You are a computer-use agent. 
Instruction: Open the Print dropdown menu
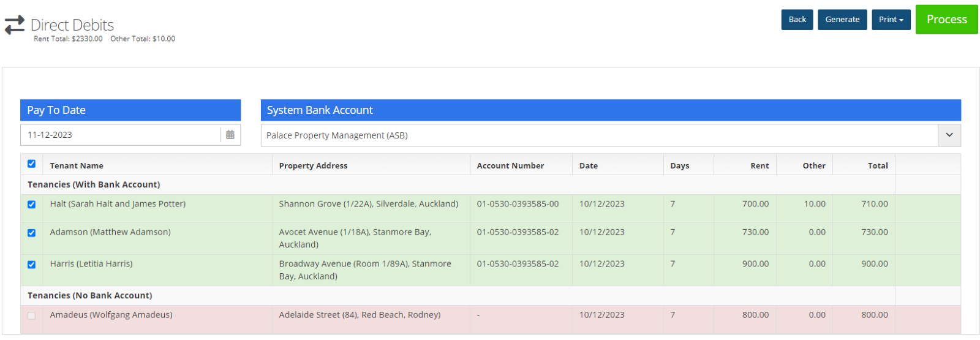(x=891, y=20)
